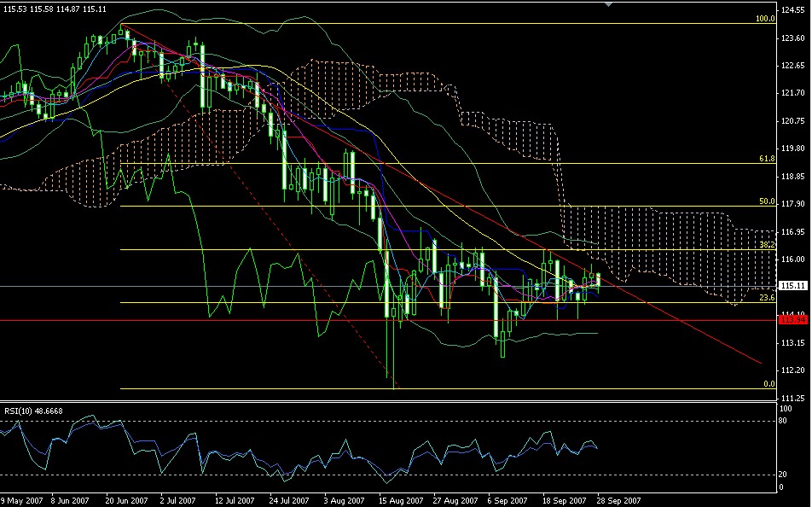
Task: Click the RSI scale value 0
Action: [x=781, y=487]
